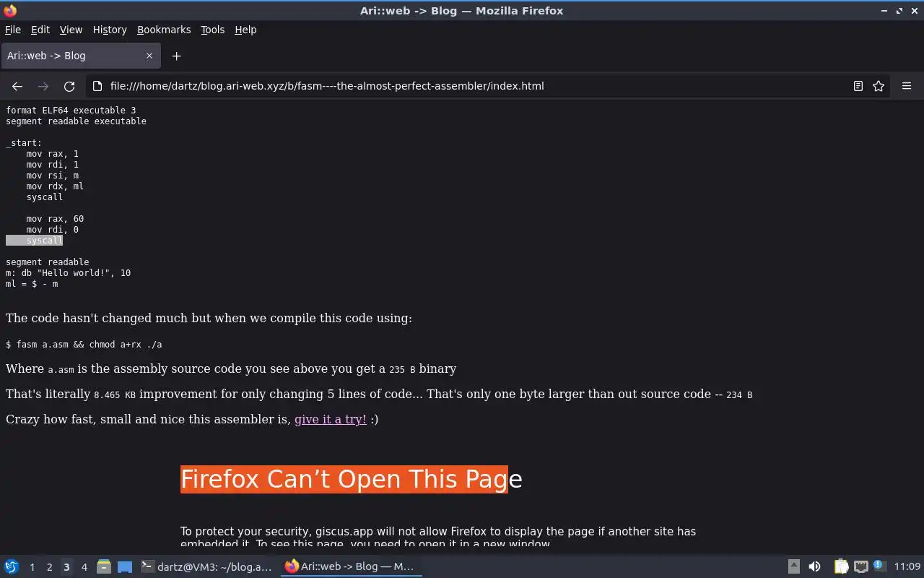
Task: Click the 'ml = $ - m' line
Action: [x=32, y=284]
